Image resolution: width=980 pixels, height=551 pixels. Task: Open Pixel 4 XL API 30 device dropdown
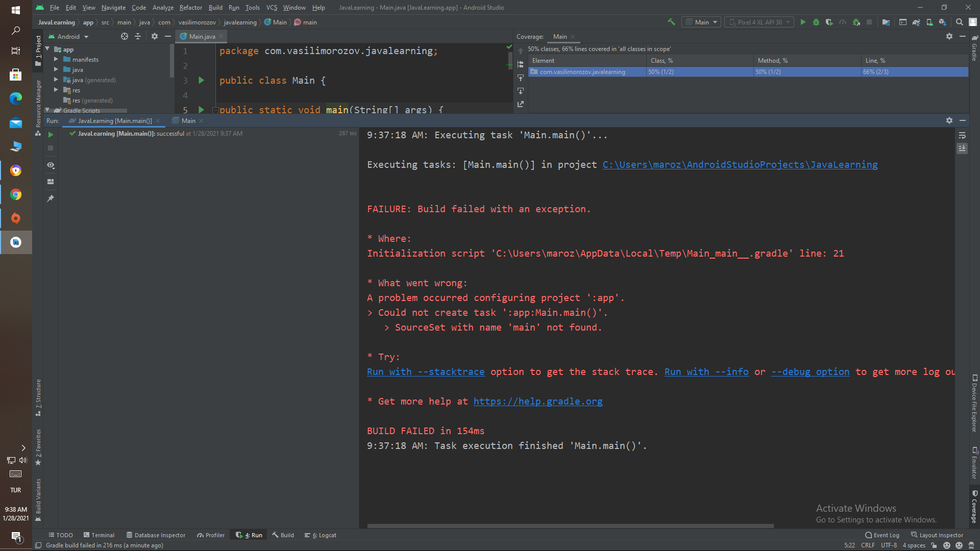coord(759,22)
